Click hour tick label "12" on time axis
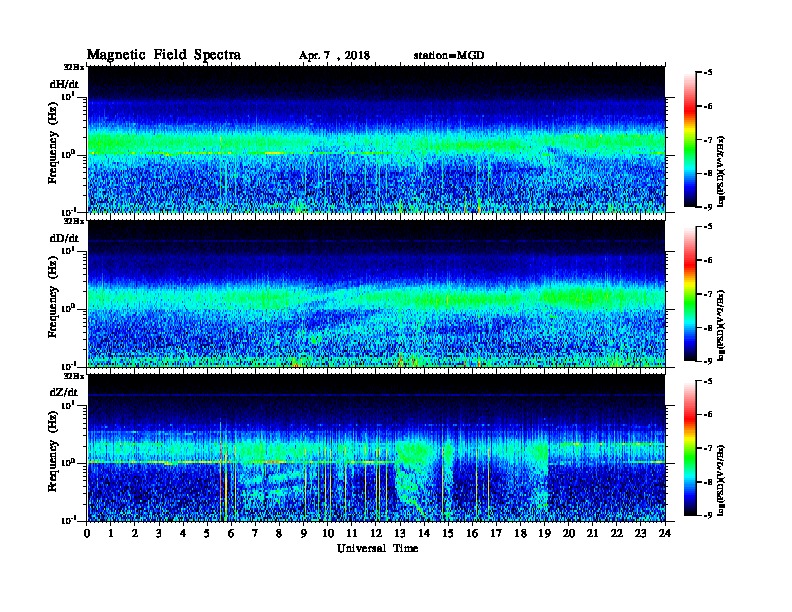Screen dimensions: 792x612 (376, 533)
